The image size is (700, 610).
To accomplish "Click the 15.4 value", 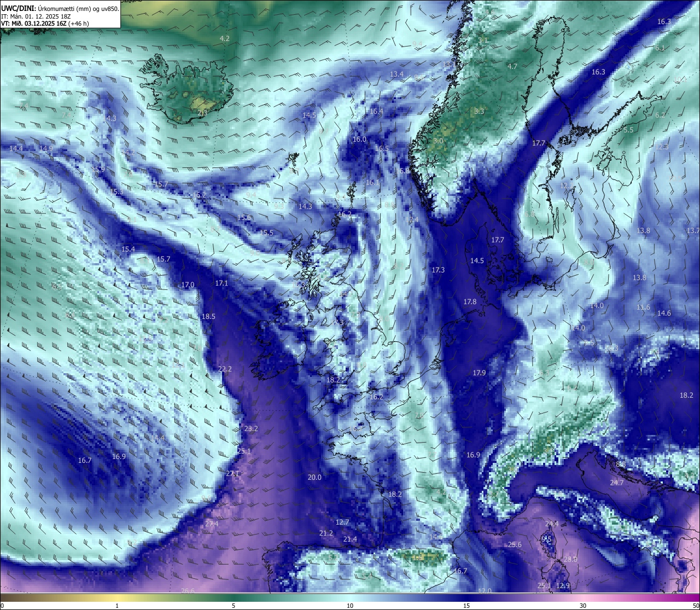I will (128, 249).
